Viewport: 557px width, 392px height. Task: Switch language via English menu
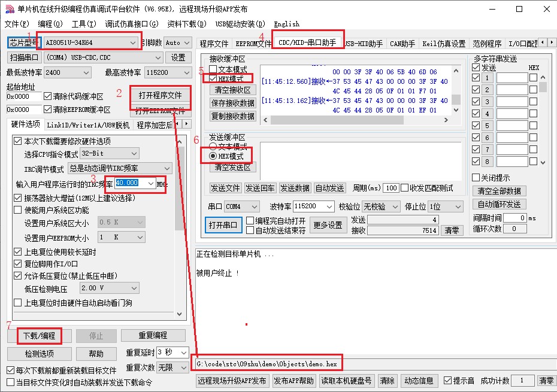click(287, 24)
